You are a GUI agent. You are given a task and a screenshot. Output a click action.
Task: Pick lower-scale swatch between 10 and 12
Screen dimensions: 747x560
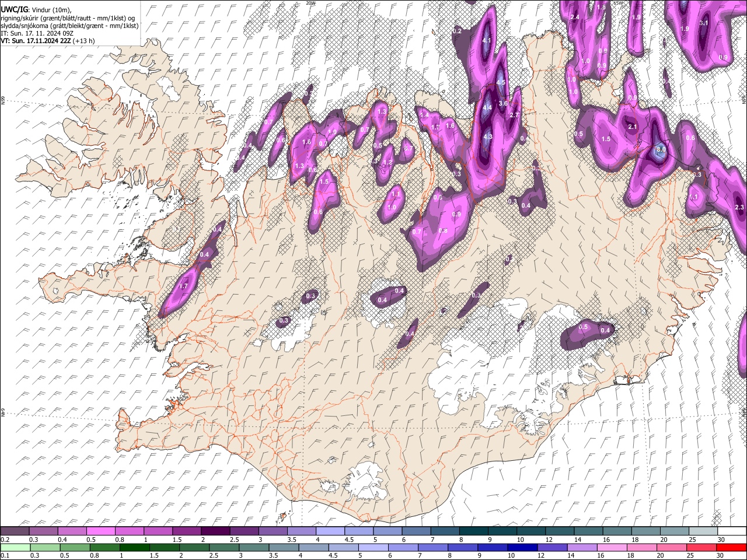pyautogui.click(x=523, y=547)
